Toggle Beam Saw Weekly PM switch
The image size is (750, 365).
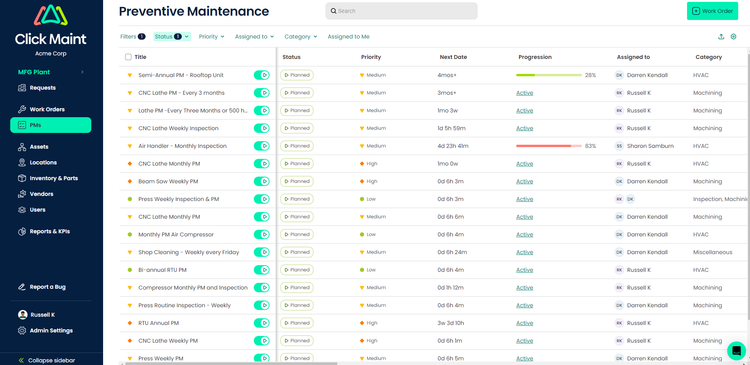tap(262, 181)
